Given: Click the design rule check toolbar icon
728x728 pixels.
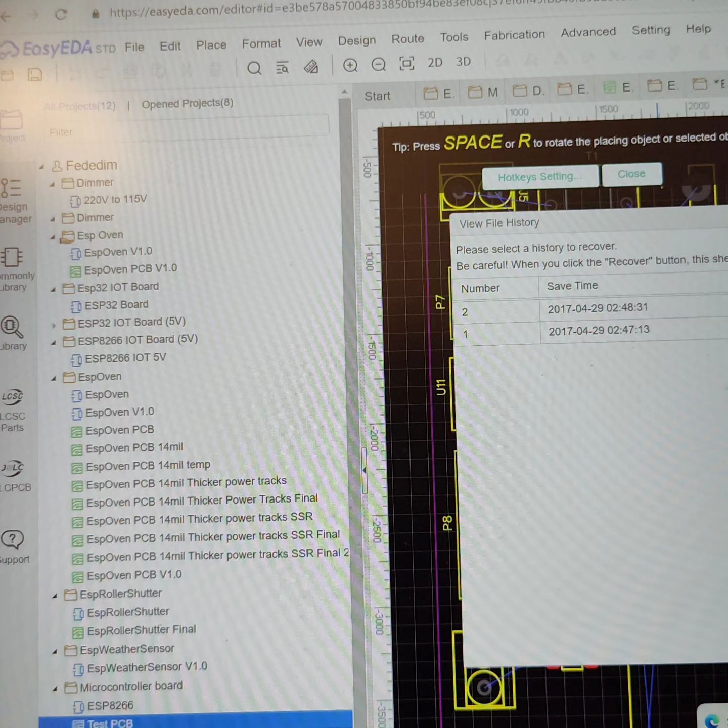Looking at the screenshot, I should (x=310, y=67).
